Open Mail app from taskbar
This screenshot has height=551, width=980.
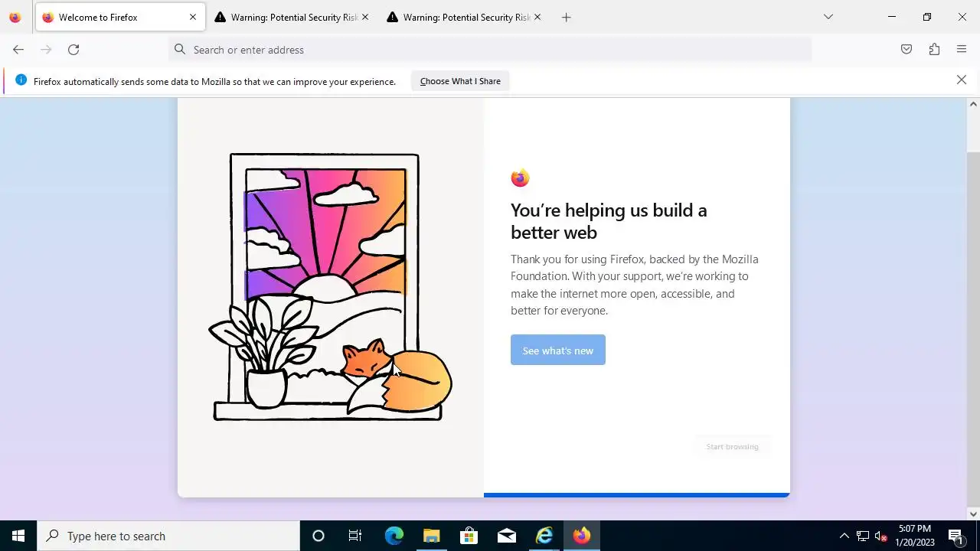click(x=507, y=536)
